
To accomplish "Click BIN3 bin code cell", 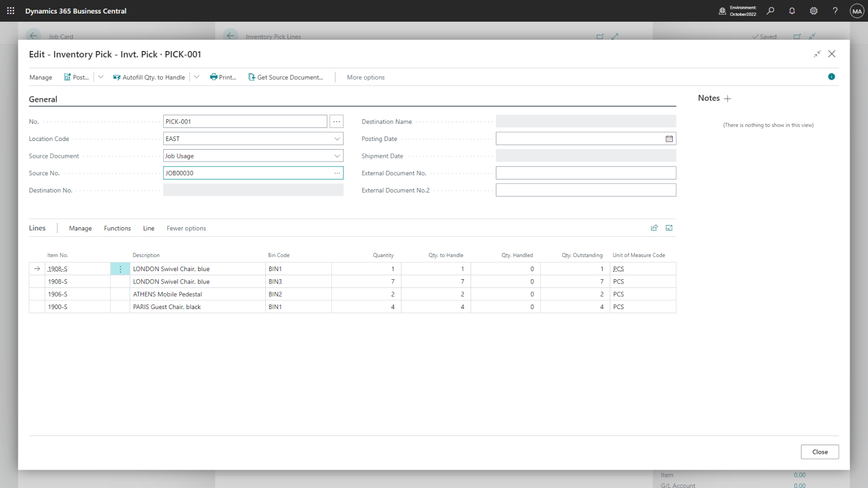I will (x=298, y=282).
